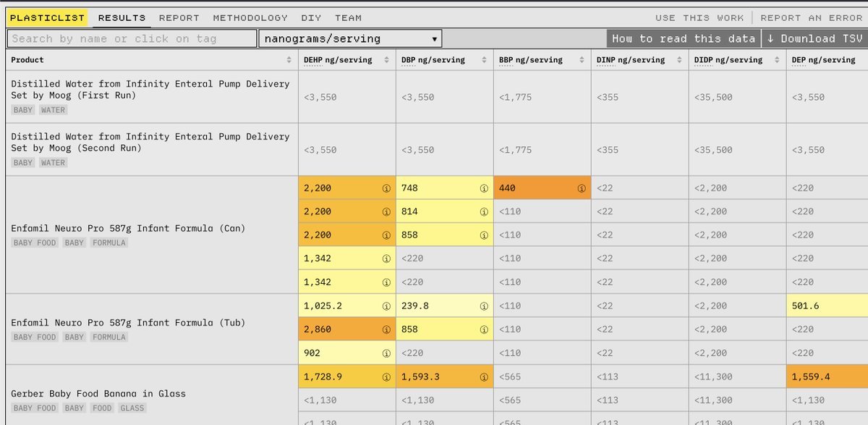The height and width of the screenshot is (425, 868).
Task: Click info icon next to DBP 748
Action: 483,188
